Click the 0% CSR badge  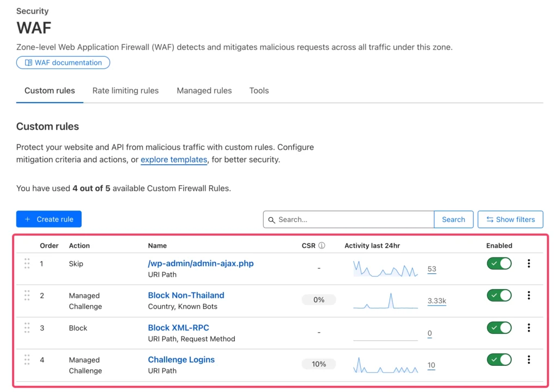pos(319,300)
